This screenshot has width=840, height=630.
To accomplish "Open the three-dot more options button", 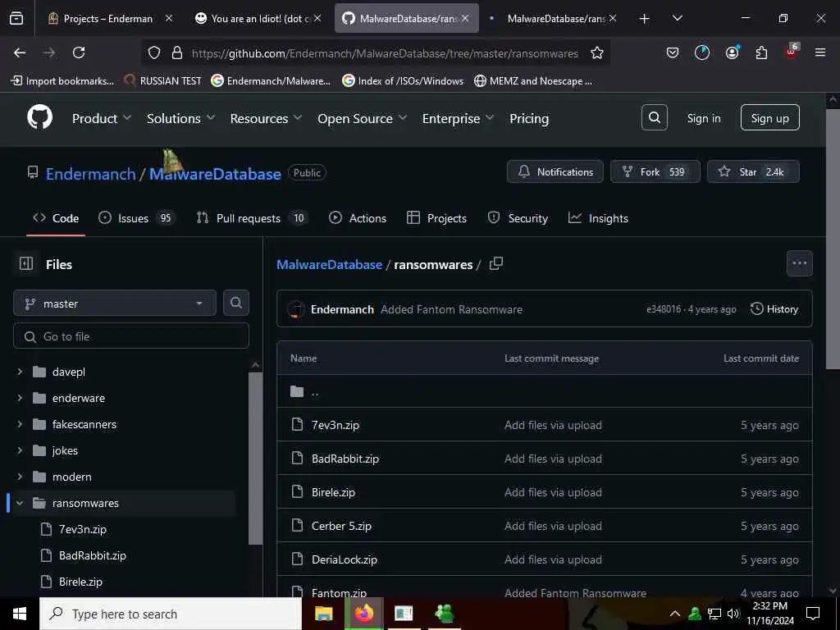I will tap(799, 263).
